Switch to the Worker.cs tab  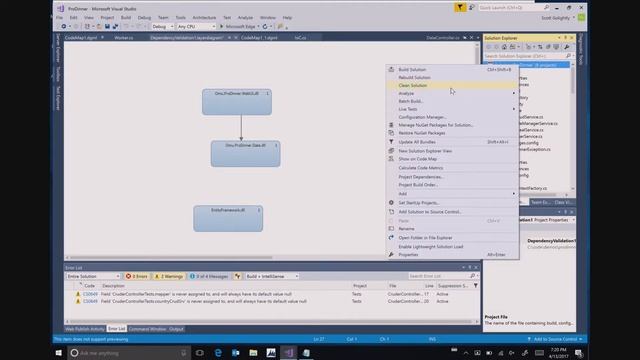124,38
